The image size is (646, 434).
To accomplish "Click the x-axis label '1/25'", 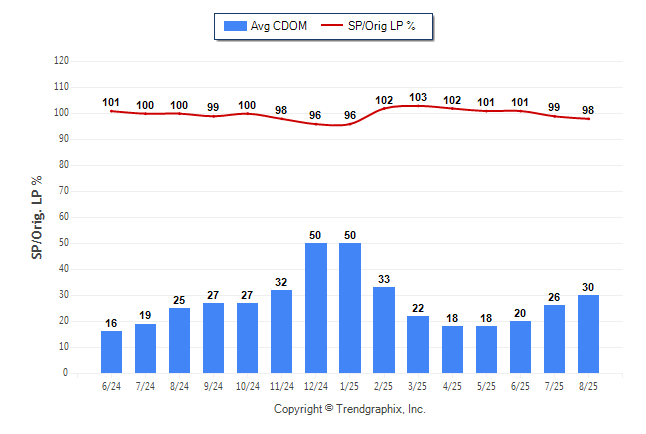I will [x=349, y=386].
